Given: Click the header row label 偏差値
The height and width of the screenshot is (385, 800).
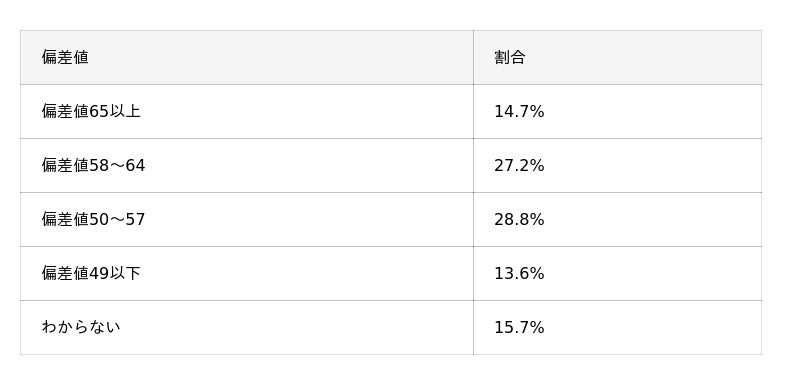Looking at the screenshot, I should [65, 57].
